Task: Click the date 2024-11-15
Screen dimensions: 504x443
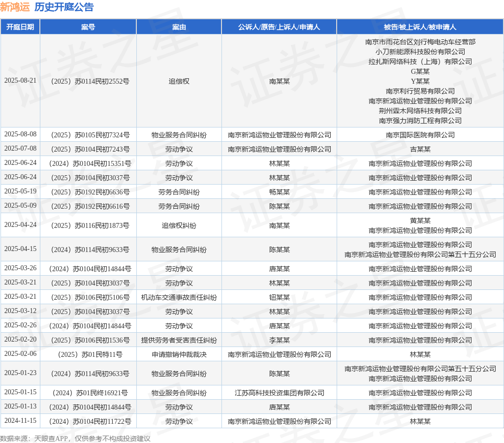Action: pyautogui.click(x=20, y=421)
